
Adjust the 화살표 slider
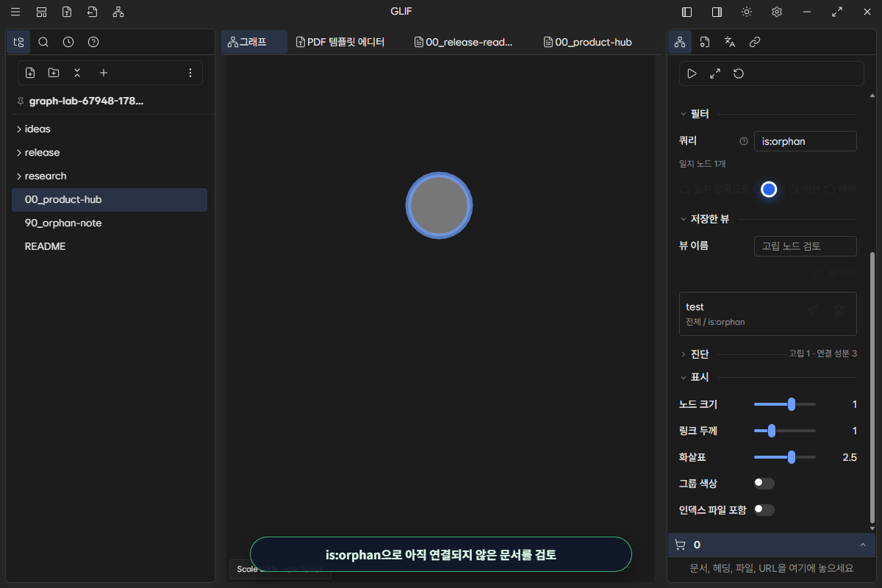[785, 457]
